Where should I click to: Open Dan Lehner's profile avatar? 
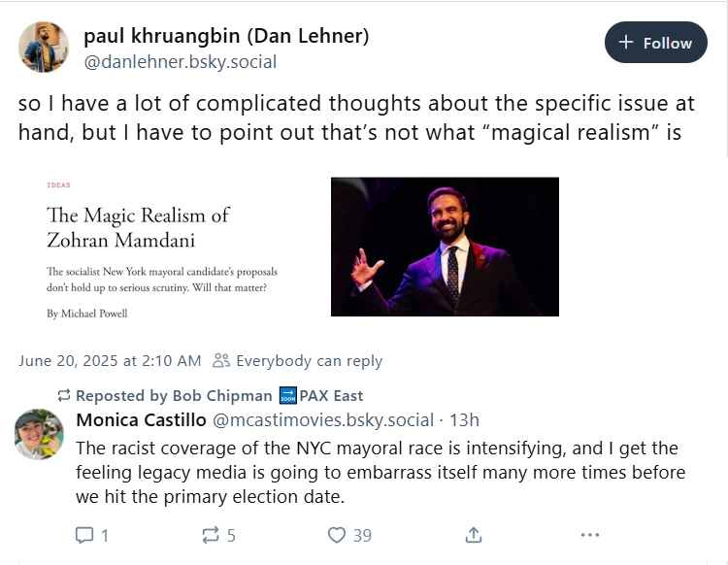(44, 47)
